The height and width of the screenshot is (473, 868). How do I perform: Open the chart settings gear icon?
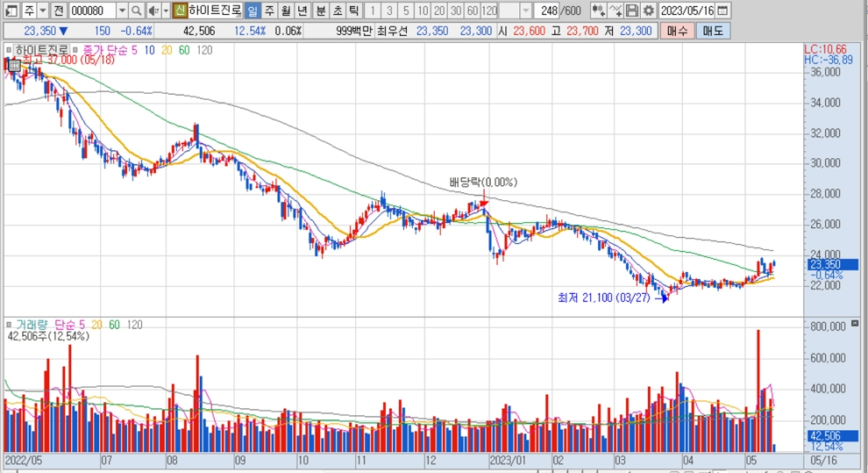coord(648,11)
